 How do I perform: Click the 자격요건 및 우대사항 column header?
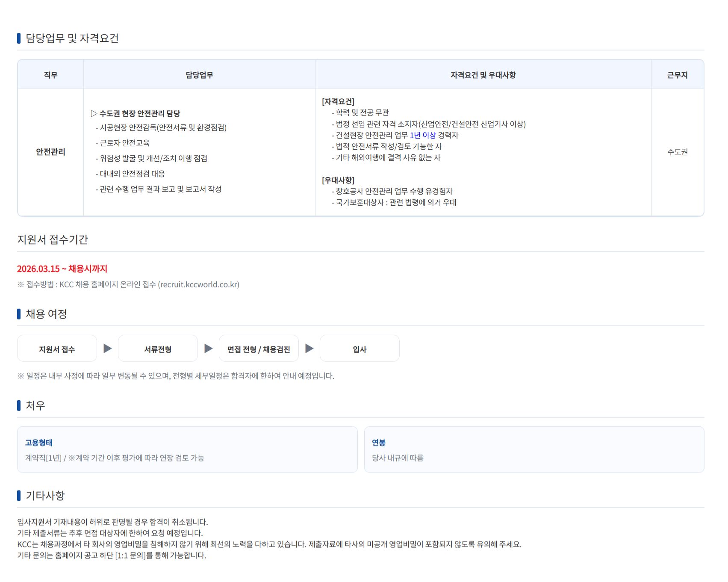483,75
